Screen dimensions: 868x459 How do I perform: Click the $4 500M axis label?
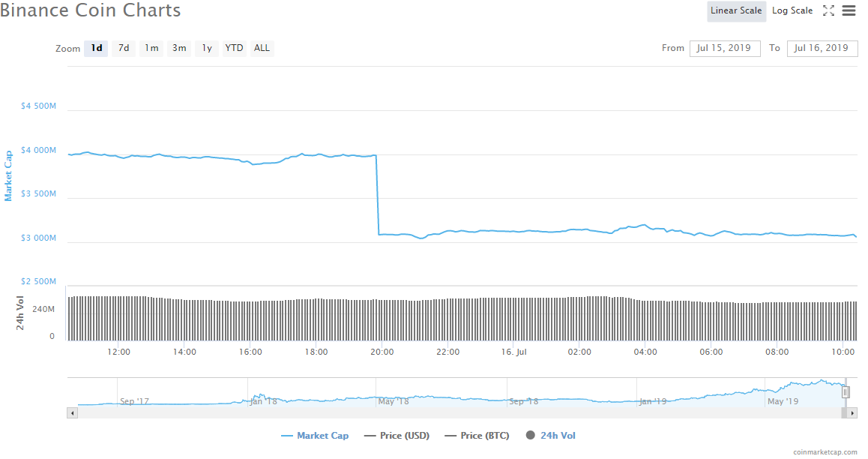pos(38,106)
